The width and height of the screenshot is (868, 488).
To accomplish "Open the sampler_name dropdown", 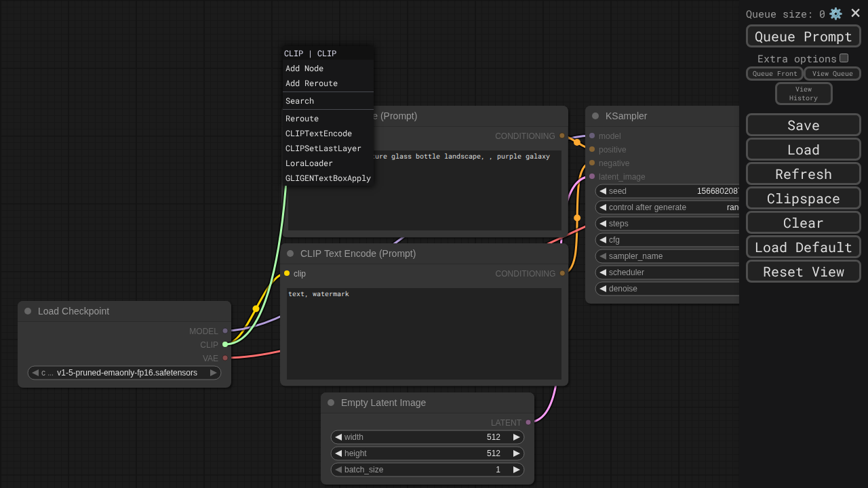I will 668,256.
